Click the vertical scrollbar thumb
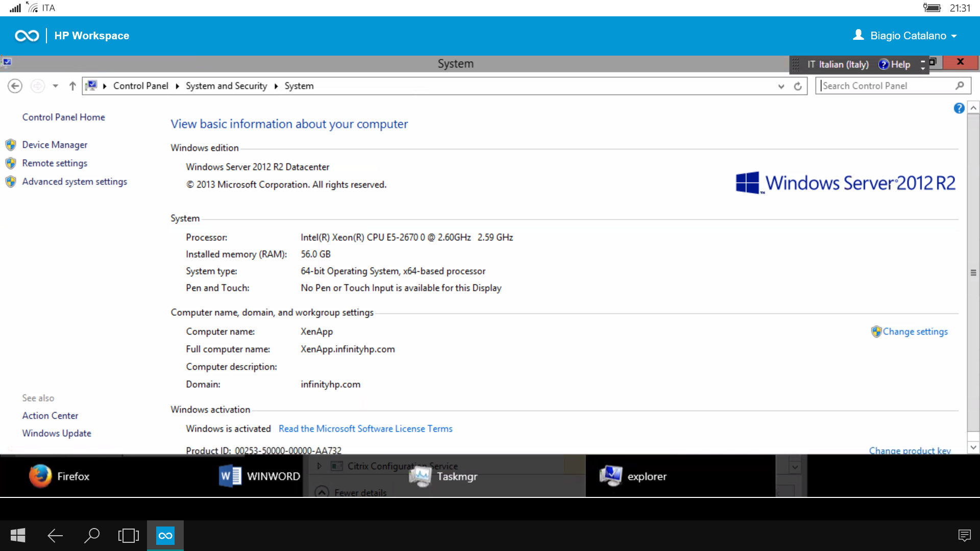This screenshot has width=980, height=551. coord(973,272)
